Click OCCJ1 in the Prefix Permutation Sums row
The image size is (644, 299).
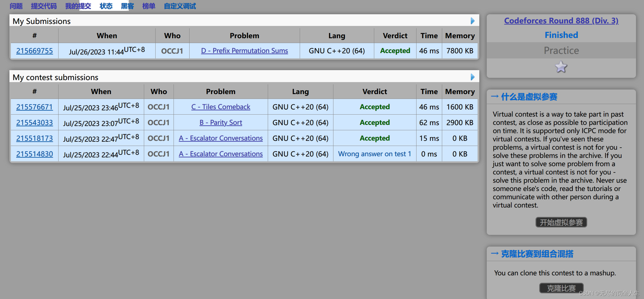coord(172,51)
